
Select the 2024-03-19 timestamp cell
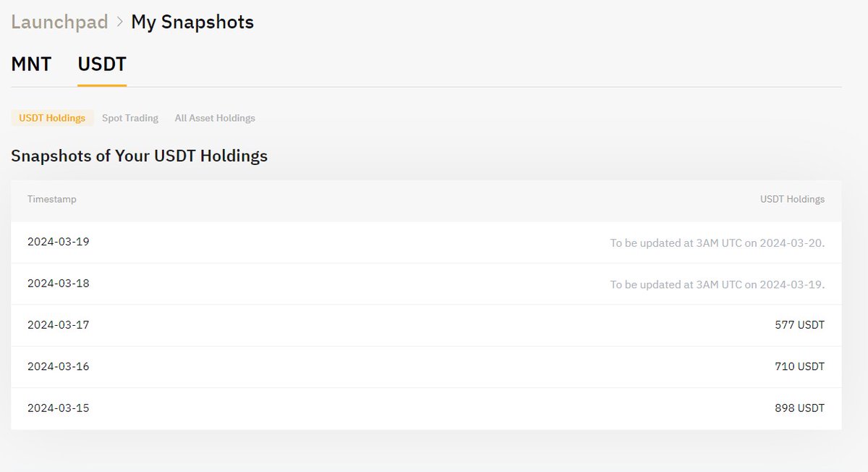[x=59, y=242]
